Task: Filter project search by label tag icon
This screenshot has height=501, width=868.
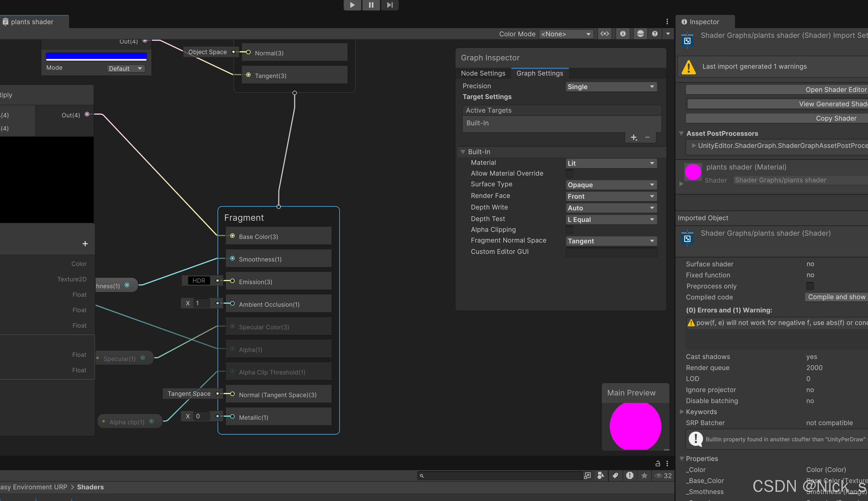Action: tap(615, 476)
